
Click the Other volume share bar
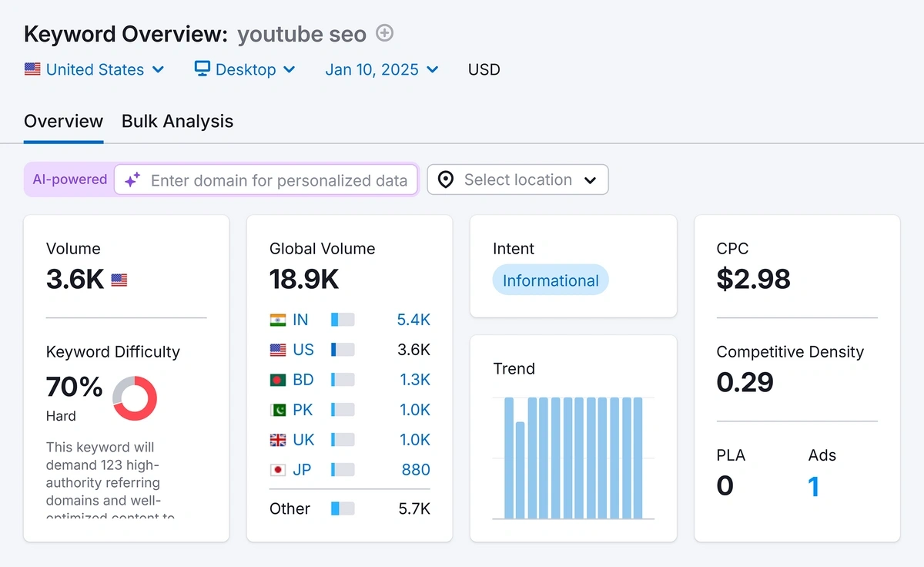343,508
